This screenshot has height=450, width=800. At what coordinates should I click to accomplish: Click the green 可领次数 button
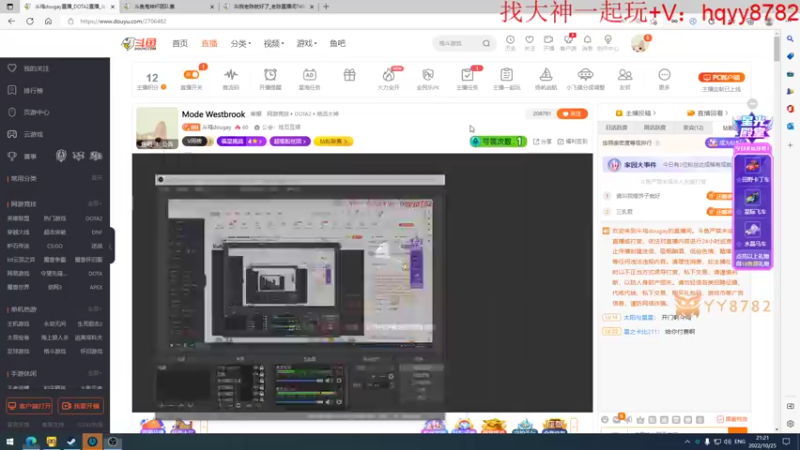point(498,141)
